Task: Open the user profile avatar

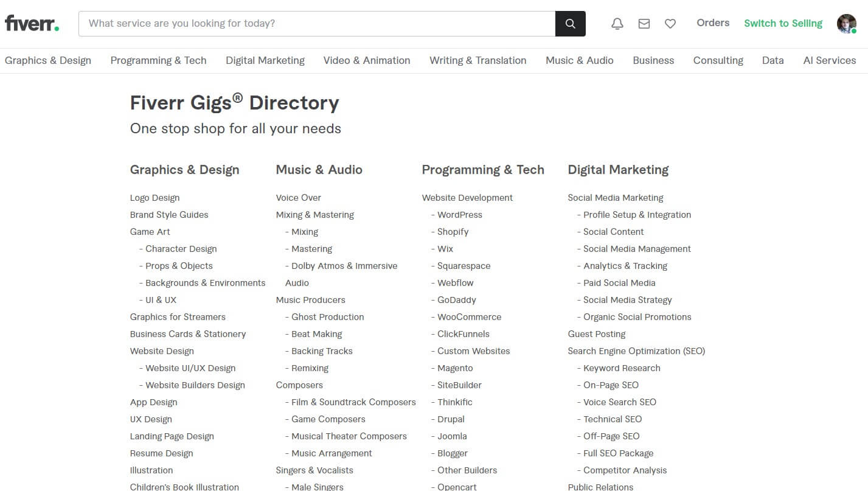Action: [x=846, y=24]
